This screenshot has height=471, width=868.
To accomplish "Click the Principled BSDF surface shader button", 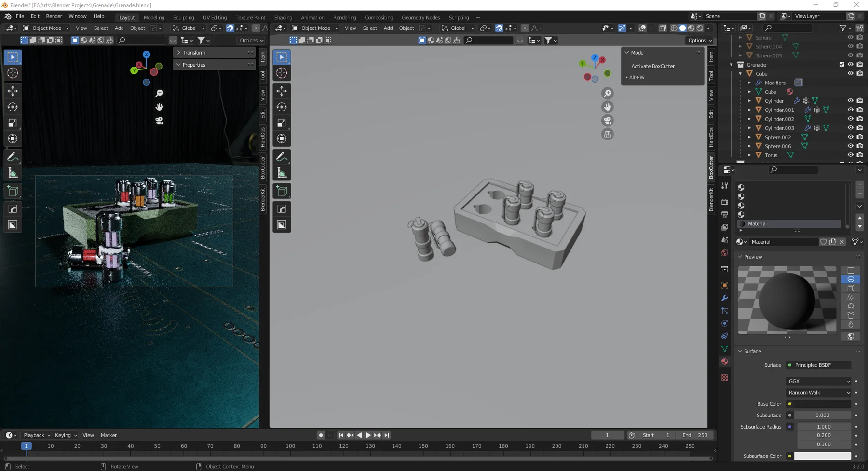I will click(x=819, y=365).
